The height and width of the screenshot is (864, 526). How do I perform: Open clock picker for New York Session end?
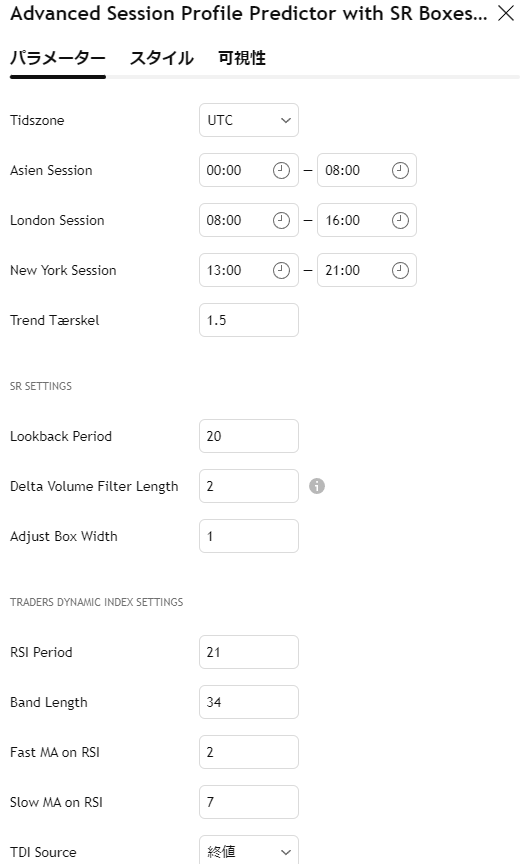tap(400, 271)
